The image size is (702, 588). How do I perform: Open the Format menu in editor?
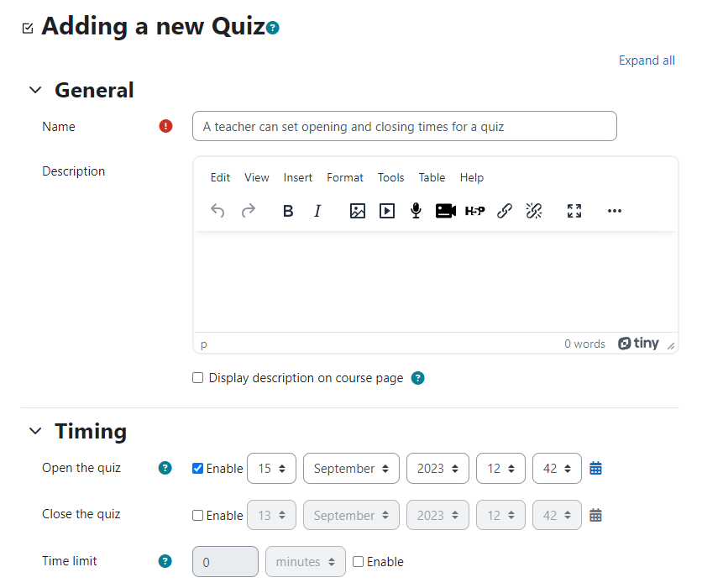345,178
